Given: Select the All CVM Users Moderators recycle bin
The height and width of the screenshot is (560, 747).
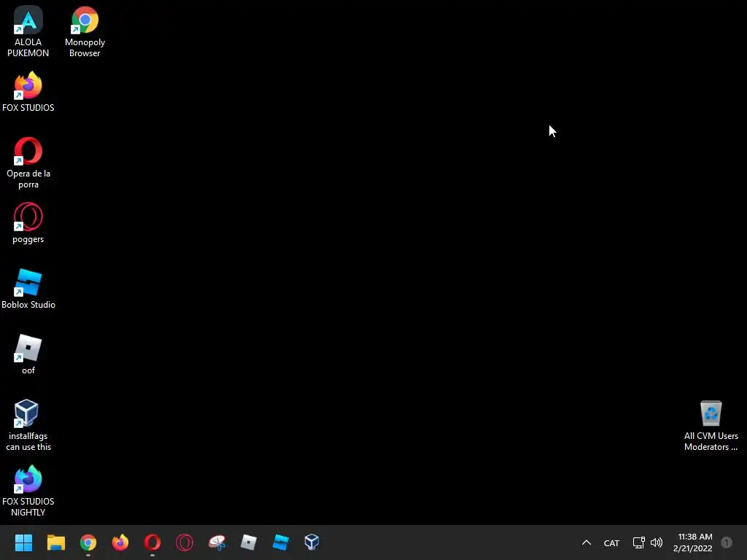Looking at the screenshot, I should click(x=711, y=425).
